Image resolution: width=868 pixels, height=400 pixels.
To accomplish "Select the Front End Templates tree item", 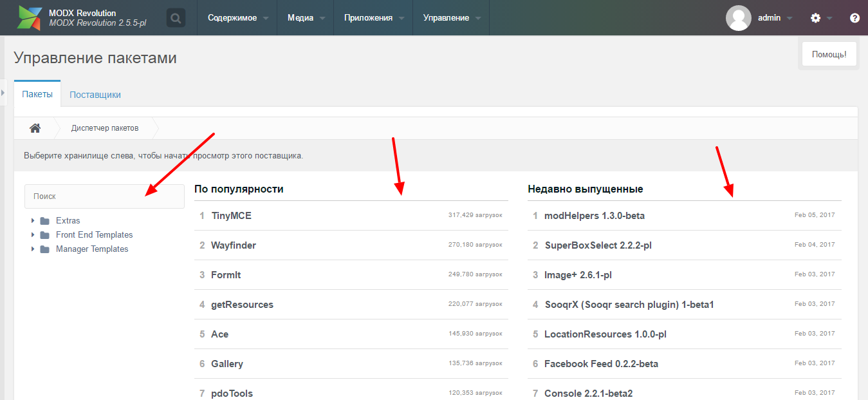I will point(95,235).
